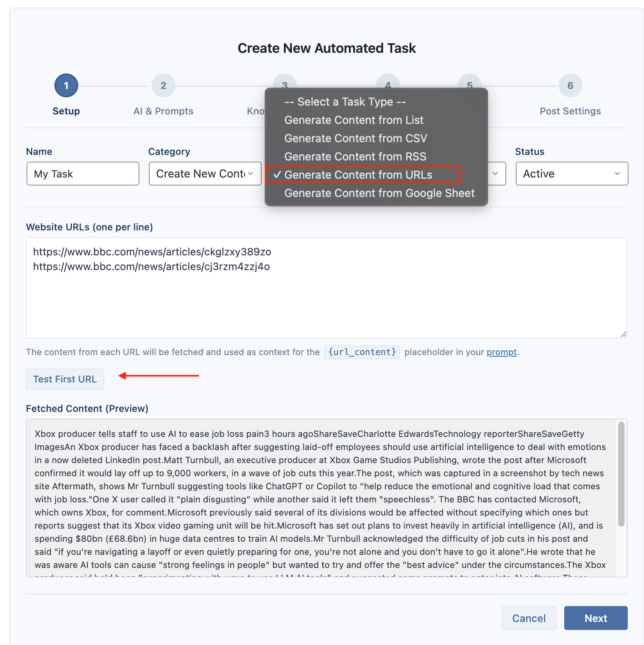Choose Generate Content from RSS

376,156
